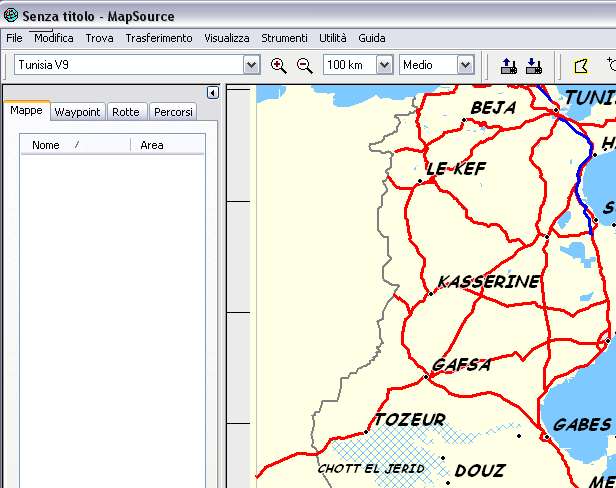Open the Medio detail level dropdown
The height and width of the screenshot is (488, 616).
point(466,65)
